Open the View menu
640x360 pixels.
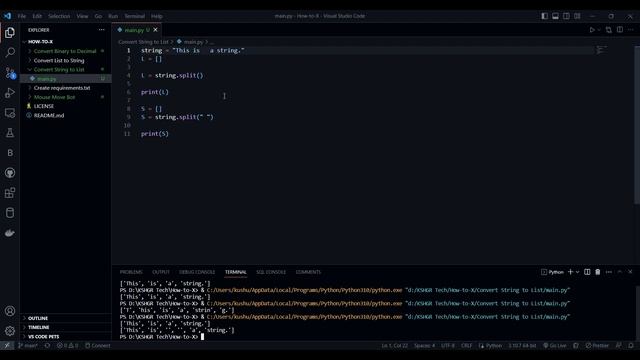(x=82, y=16)
